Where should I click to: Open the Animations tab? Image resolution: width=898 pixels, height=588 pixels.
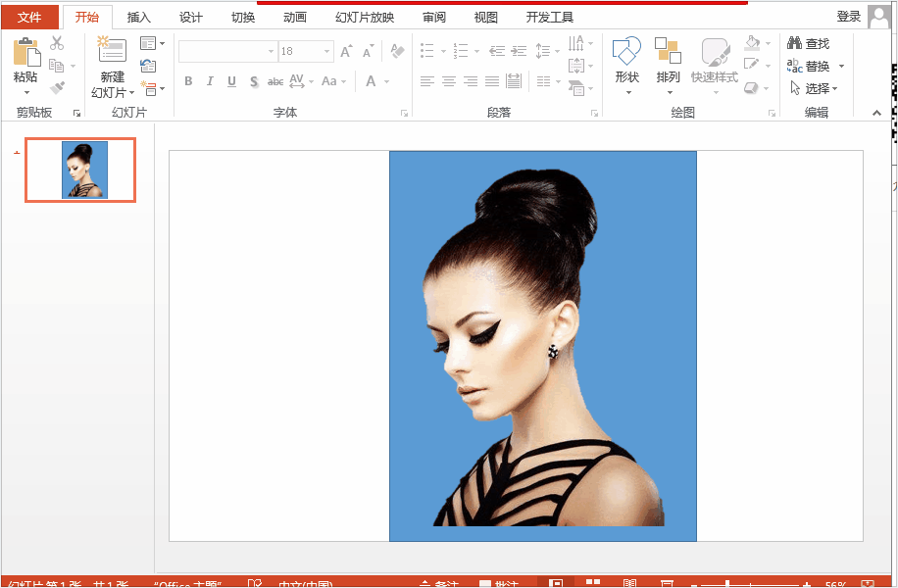point(294,18)
